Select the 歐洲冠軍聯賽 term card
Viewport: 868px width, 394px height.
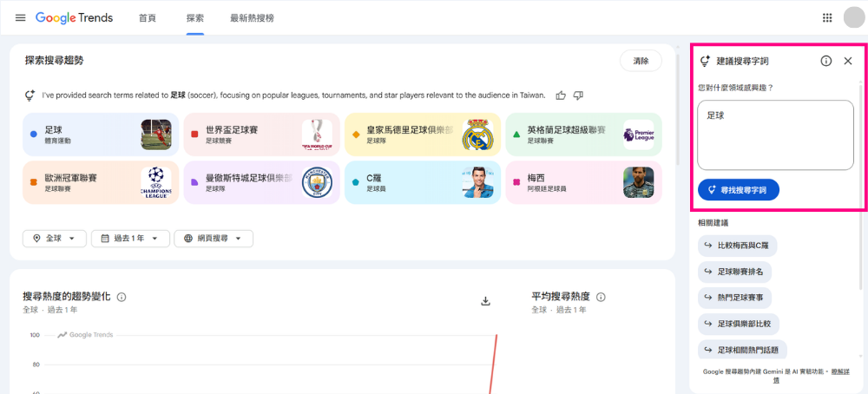click(x=101, y=182)
